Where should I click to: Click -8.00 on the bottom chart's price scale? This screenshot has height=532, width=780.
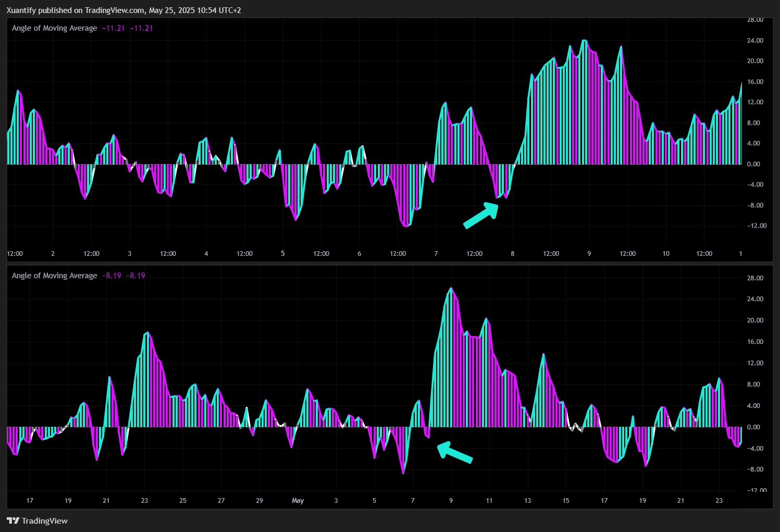click(x=755, y=469)
